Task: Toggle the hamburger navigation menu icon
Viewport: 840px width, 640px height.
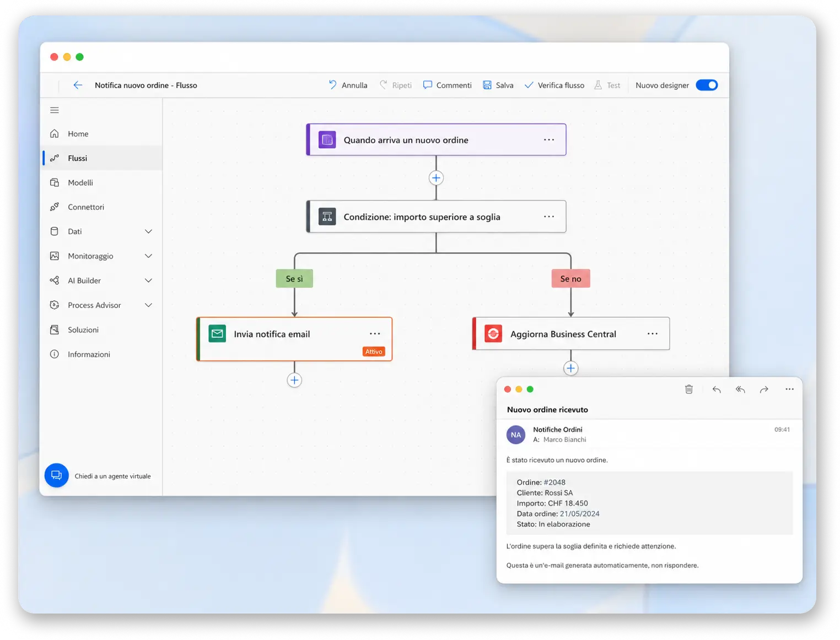Action: (x=55, y=110)
